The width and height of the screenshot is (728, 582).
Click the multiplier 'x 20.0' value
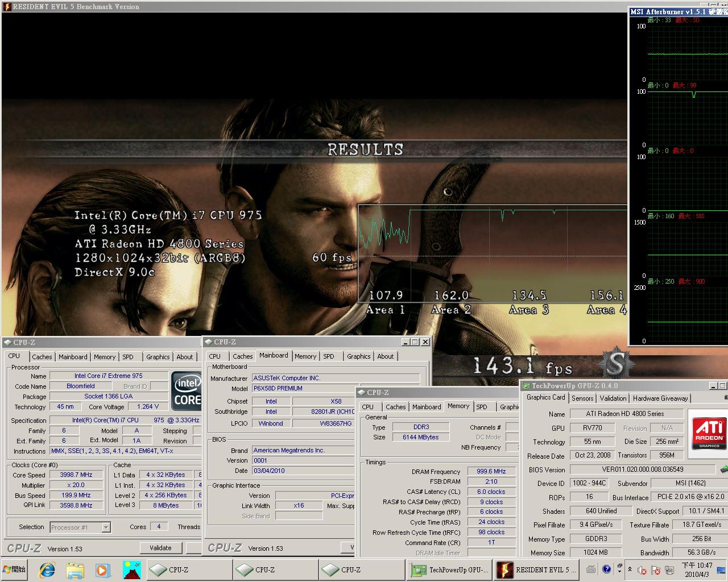point(76,485)
